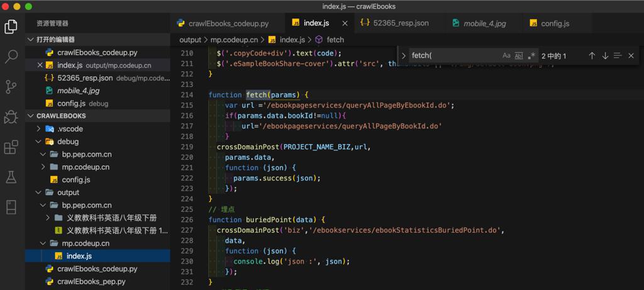The width and height of the screenshot is (644, 290).
Task: Expand the 义教教科书英语八年级下册 folder
Action: 97,218
